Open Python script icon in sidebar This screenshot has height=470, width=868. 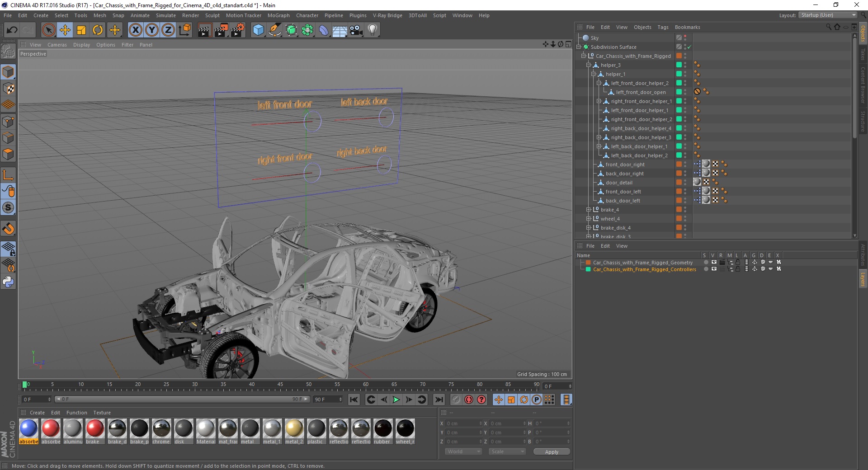pyautogui.click(x=8, y=282)
